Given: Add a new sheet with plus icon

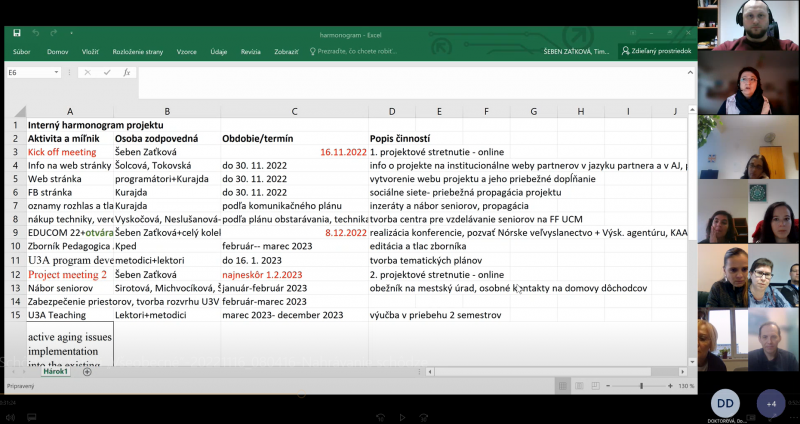Looking at the screenshot, I should (x=87, y=372).
